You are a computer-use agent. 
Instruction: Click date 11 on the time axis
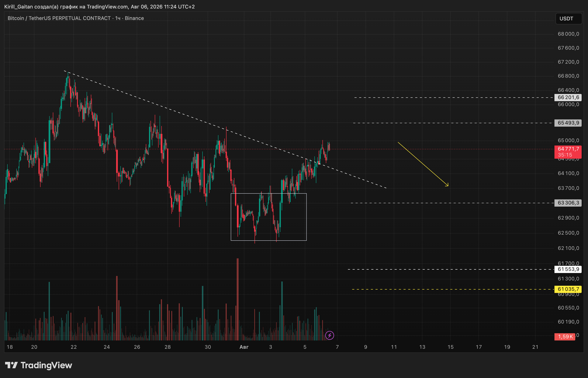pyautogui.click(x=394, y=347)
